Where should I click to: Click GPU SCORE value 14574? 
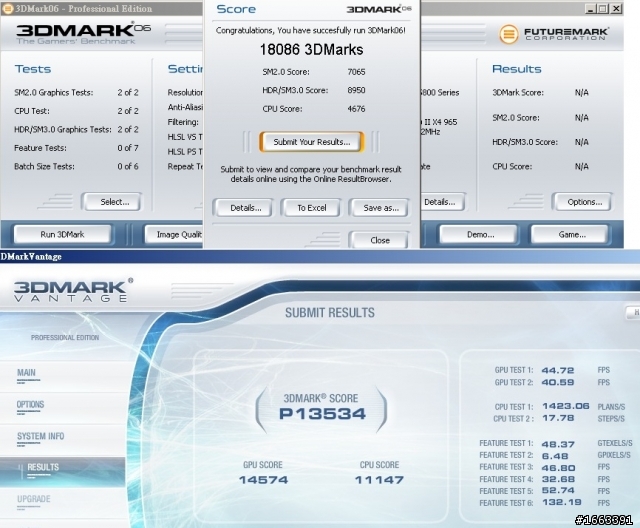tap(263, 480)
